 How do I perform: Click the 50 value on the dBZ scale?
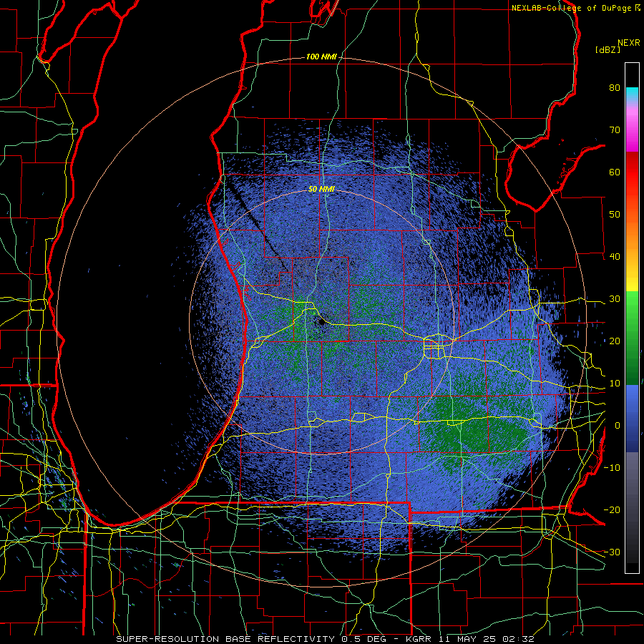click(x=615, y=215)
